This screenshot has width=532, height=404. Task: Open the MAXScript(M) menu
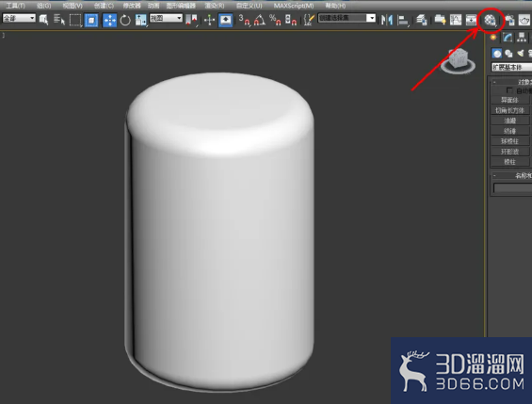[294, 6]
